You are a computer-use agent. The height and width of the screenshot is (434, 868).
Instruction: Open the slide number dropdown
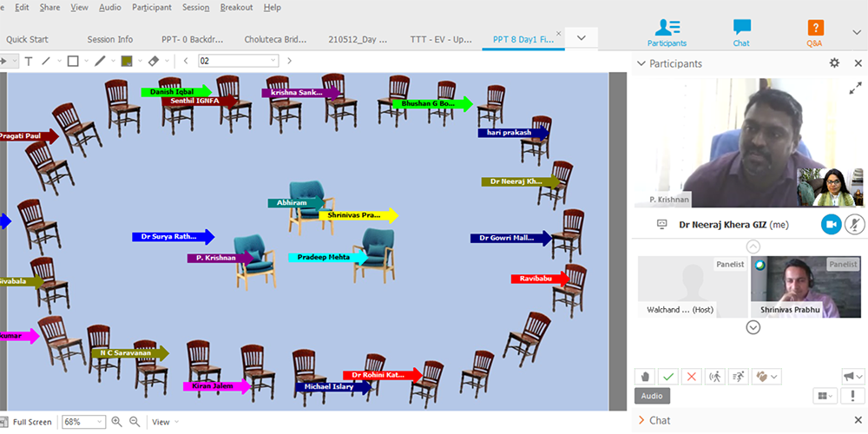[273, 61]
